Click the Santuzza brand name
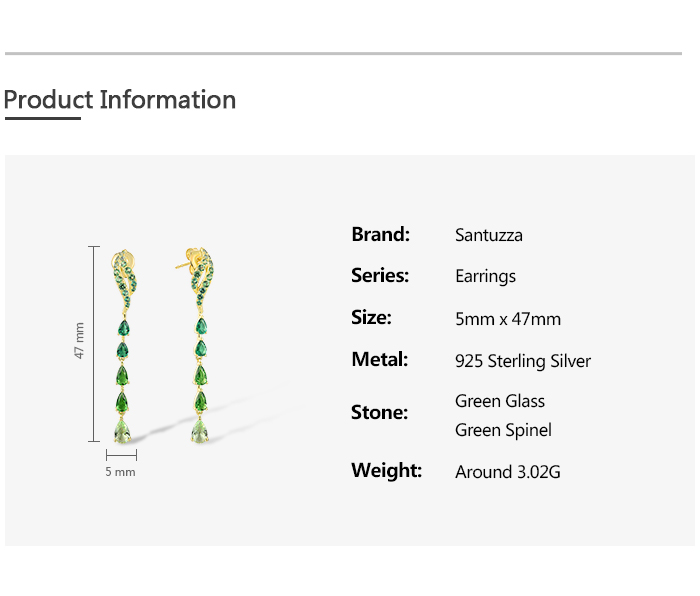Viewport: 700px width, 596px height. coord(489,235)
